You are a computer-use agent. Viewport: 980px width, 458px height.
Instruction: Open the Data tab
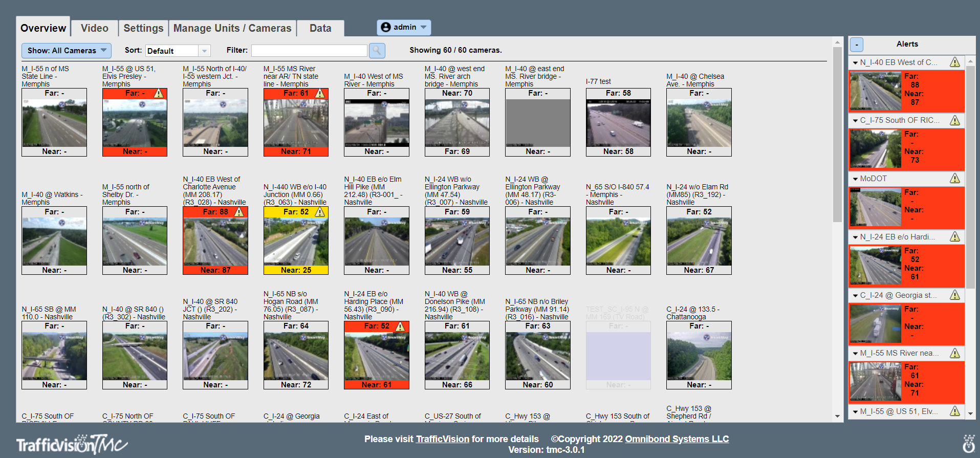tap(320, 28)
